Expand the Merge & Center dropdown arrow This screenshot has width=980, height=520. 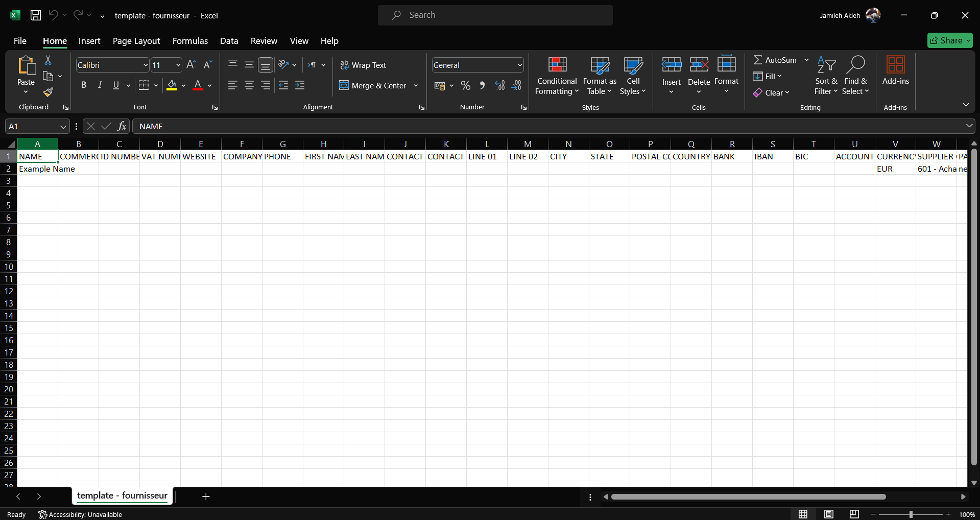point(416,85)
